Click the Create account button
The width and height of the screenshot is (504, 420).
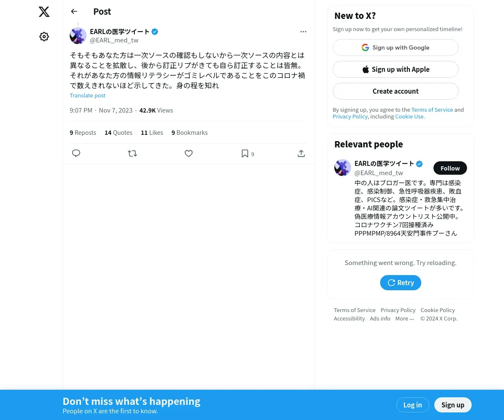[x=396, y=91]
